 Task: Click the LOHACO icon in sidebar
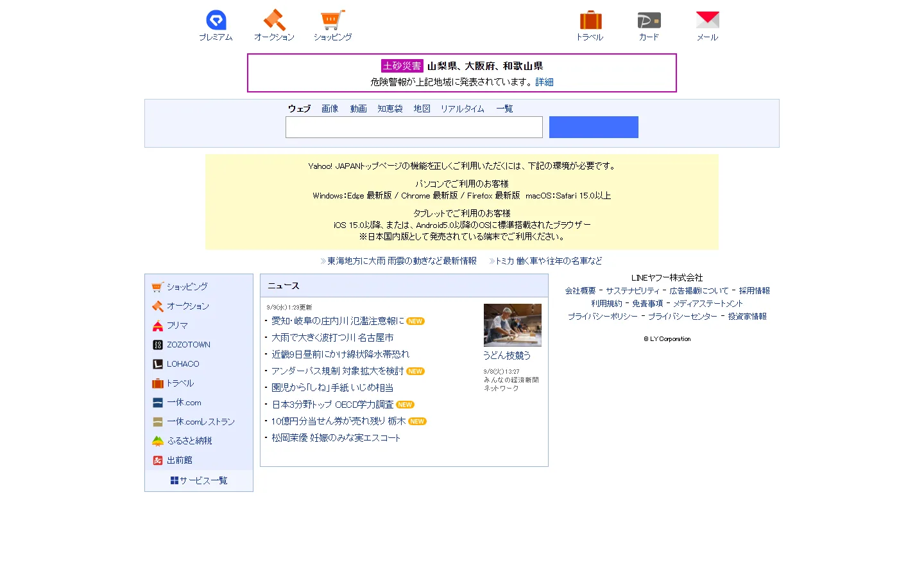pos(157,364)
